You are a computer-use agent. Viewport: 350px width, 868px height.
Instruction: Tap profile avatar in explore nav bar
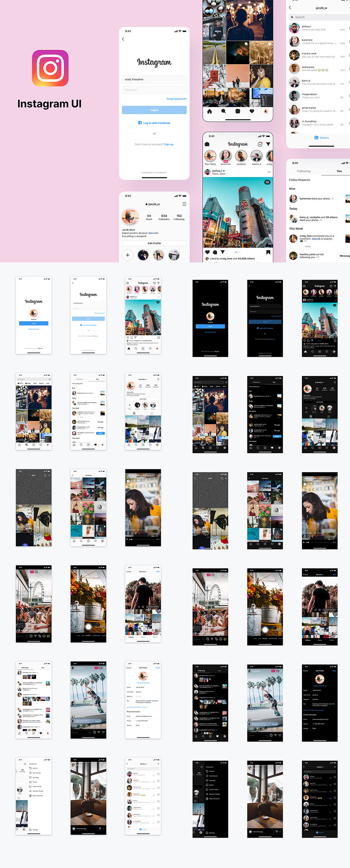click(266, 111)
